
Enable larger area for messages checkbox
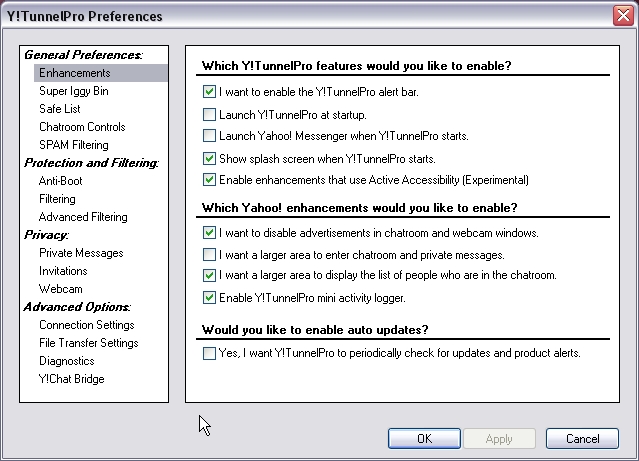pos(209,255)
